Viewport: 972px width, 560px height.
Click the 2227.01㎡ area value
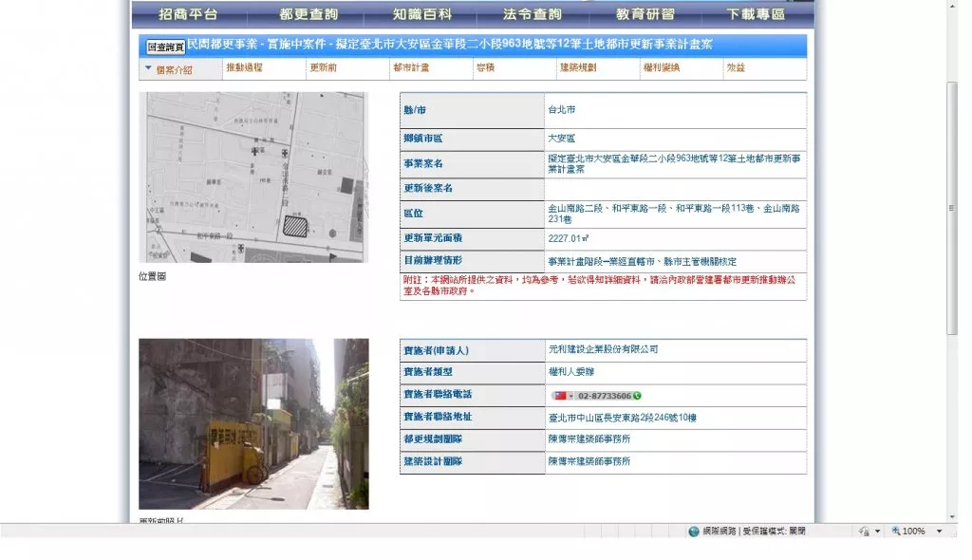coord(569,238)
